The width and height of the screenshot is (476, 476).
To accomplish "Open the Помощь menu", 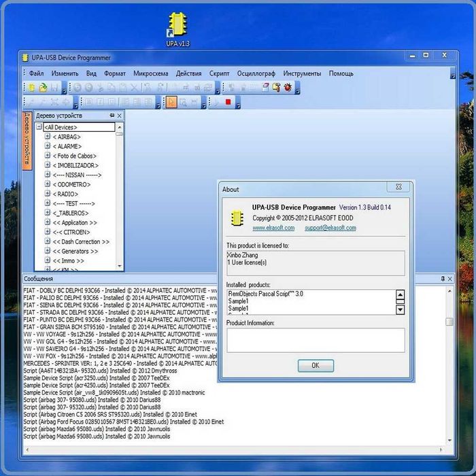I will (x=341, y=73).
